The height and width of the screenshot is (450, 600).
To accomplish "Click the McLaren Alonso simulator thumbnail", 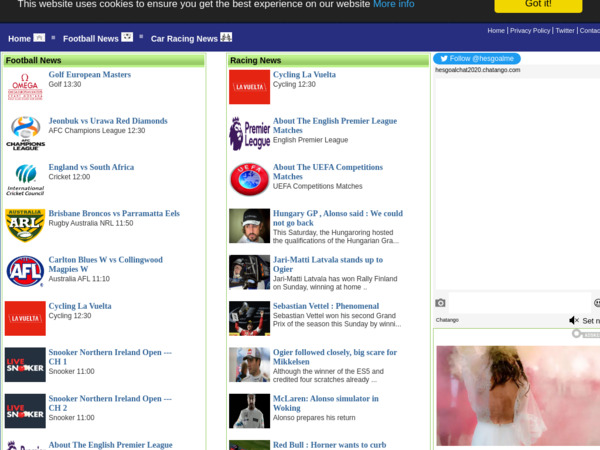I will point(249,411).
